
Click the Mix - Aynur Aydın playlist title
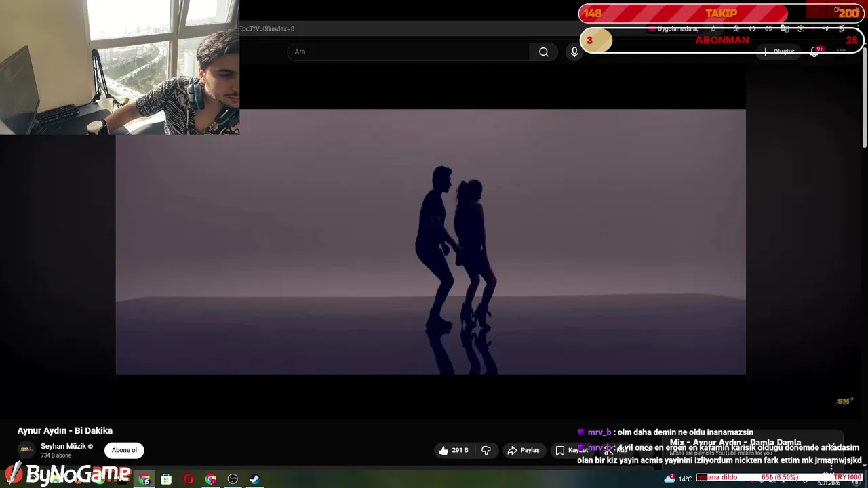pos(735,443)
